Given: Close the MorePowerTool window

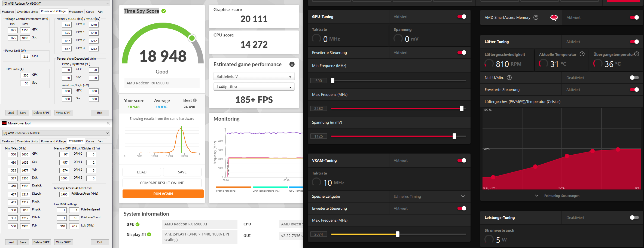Looking at the screenshot, I should pyautogui.click(x=108, y=123).
